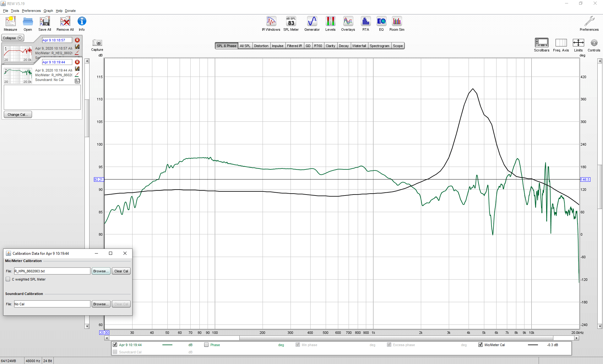The height and width of the screenshot is (364, 603).
Task: Select the second measurement thumbnail
Action: pos(18,76)
